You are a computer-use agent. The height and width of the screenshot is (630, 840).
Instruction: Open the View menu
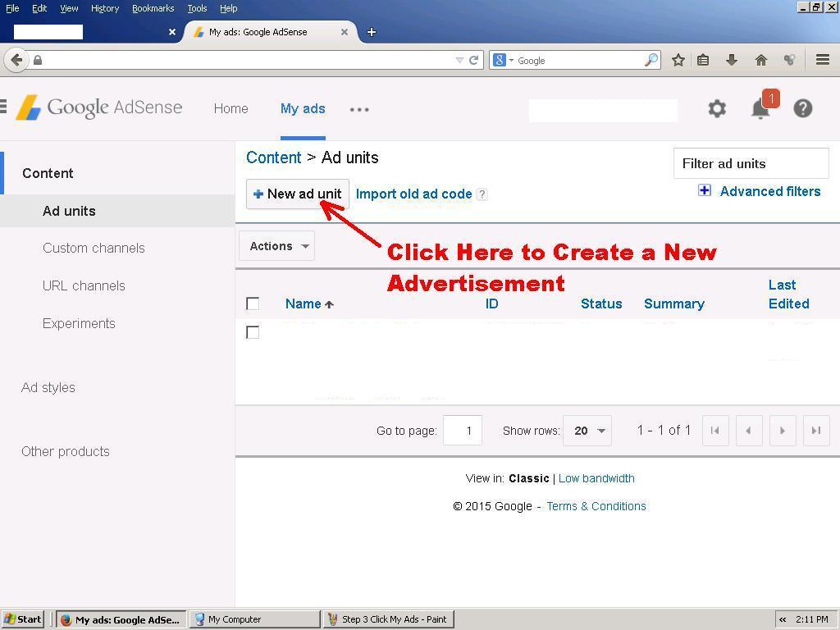(x=69, y=8)
